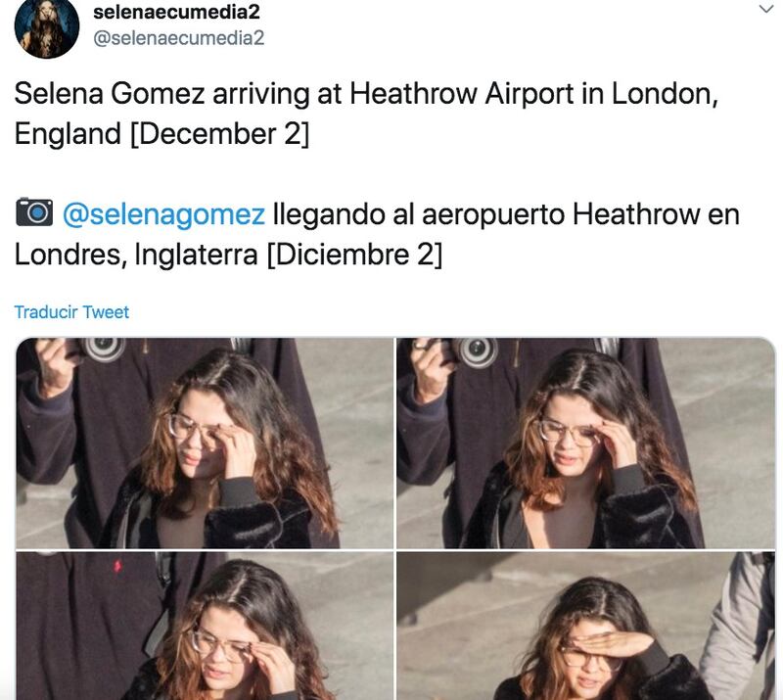Screen dimensions: 783x700
Task: Click the Londres, Inglaterra text
Action: pyautogui.click(x=136, y=255)
